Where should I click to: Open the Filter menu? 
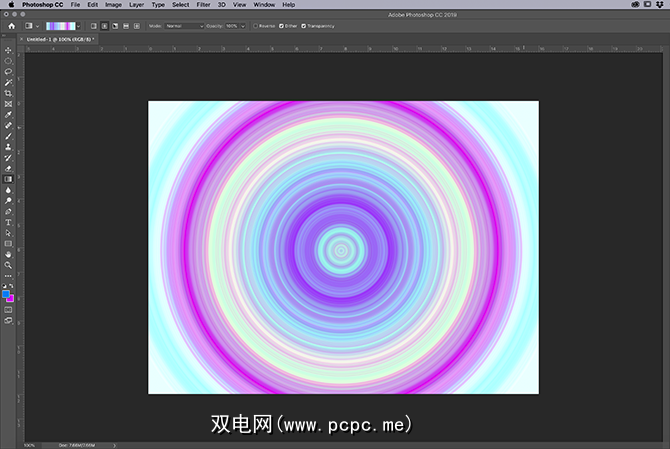click(203, 5)
